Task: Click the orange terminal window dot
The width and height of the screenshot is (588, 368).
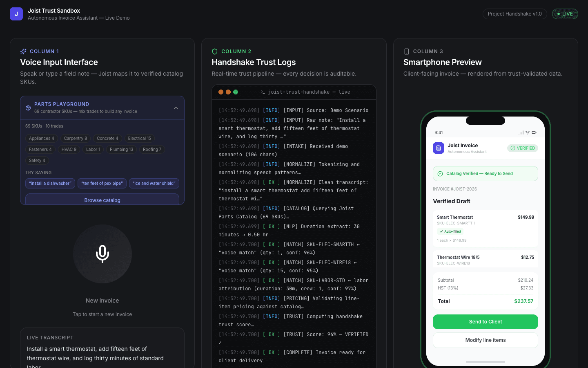Action: [228, 92]
